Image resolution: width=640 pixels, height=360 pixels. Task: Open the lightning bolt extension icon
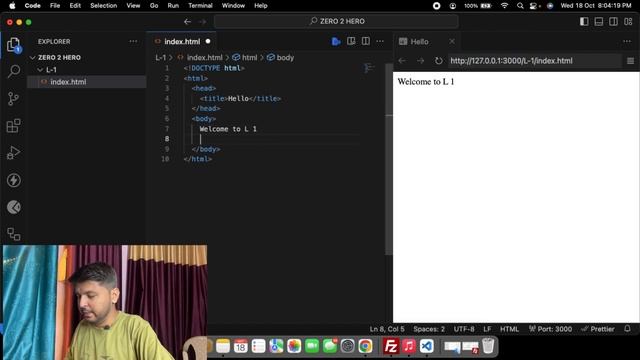(x=13, y=180)
